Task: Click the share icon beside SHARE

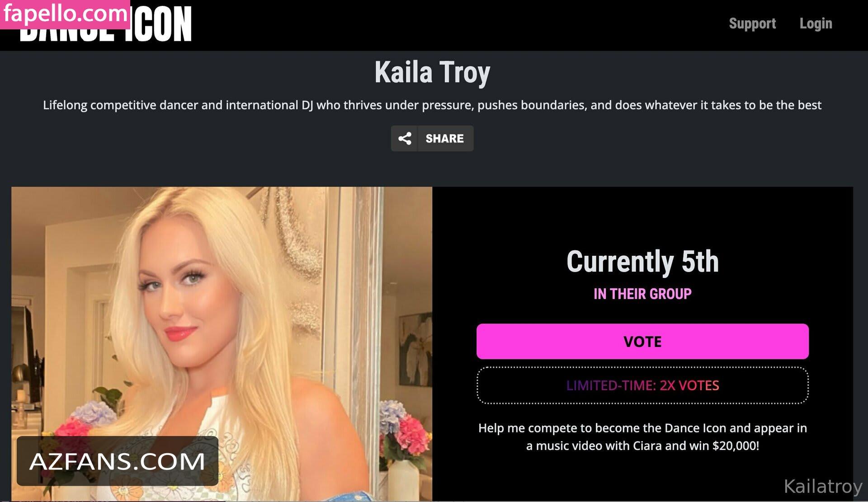Action: pos(405,138)
